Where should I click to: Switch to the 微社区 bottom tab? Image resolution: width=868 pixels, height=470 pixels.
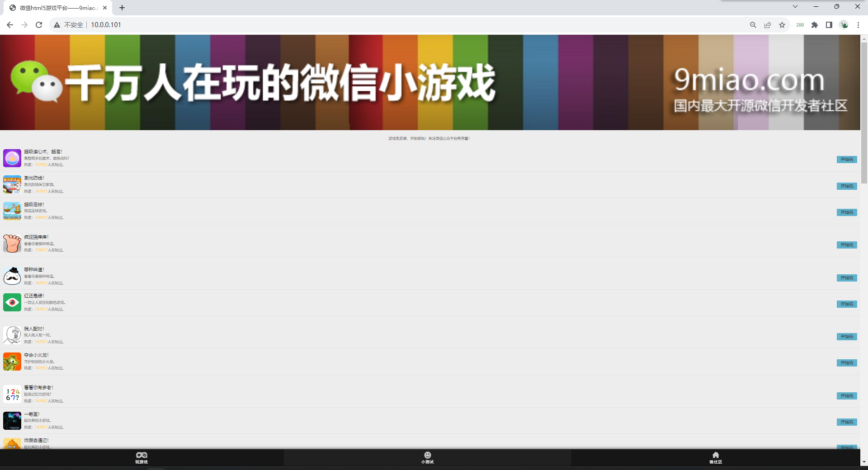[x=716, y=457]
